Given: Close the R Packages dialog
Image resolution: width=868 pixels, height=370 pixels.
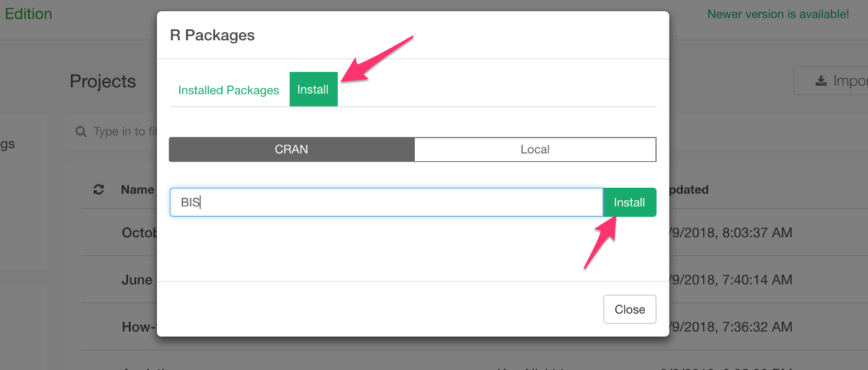Looking at the screenshot, I should point(629,309).
